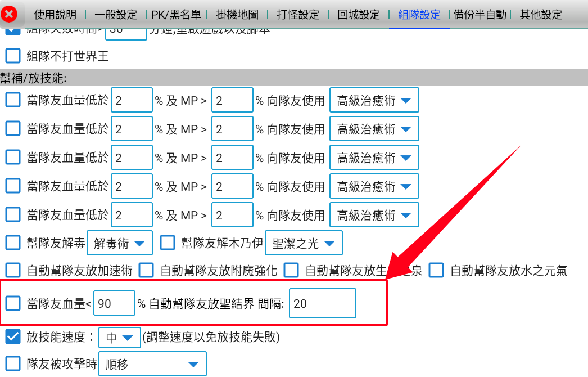Click the 聖結界 間隔 field showing 20
588x377 pixels.
tap(322, 304)
